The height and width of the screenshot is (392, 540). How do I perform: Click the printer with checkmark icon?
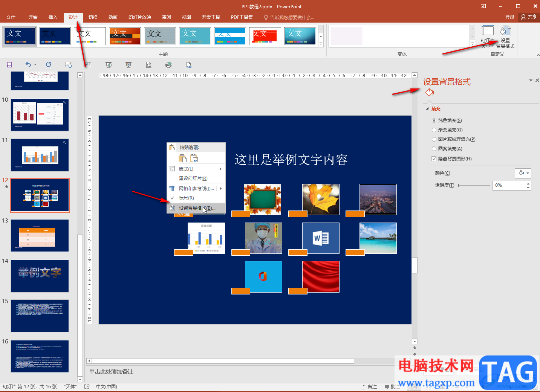click(x=168, y=65)
